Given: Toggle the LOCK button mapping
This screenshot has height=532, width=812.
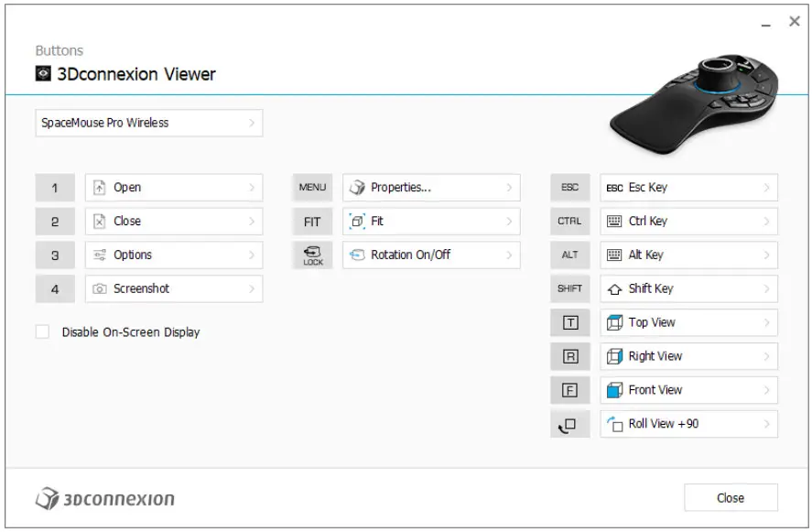Looking at the screenshot, I should click(311, 255).
